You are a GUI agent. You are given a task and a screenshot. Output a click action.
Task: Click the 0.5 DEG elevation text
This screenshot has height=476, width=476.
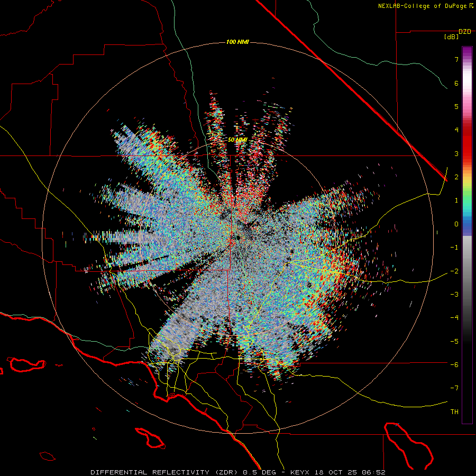click(x=259, y=472)
